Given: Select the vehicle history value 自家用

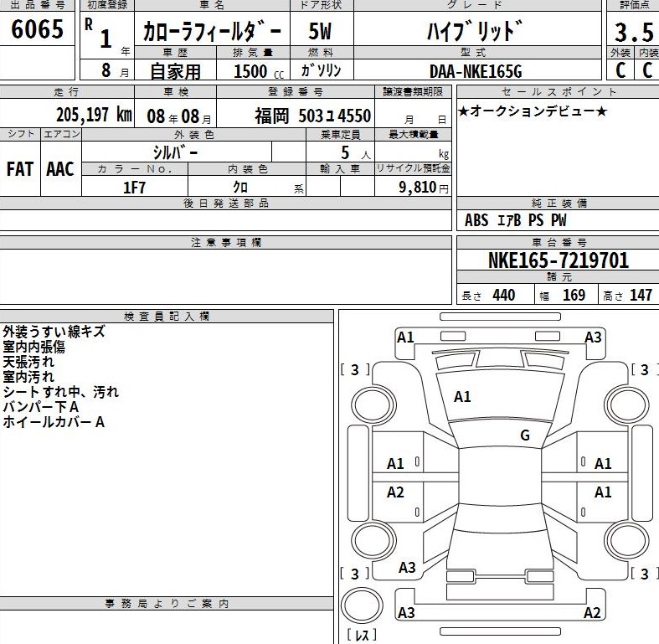Looking at the screenshot, I should [x=175, y=70].
